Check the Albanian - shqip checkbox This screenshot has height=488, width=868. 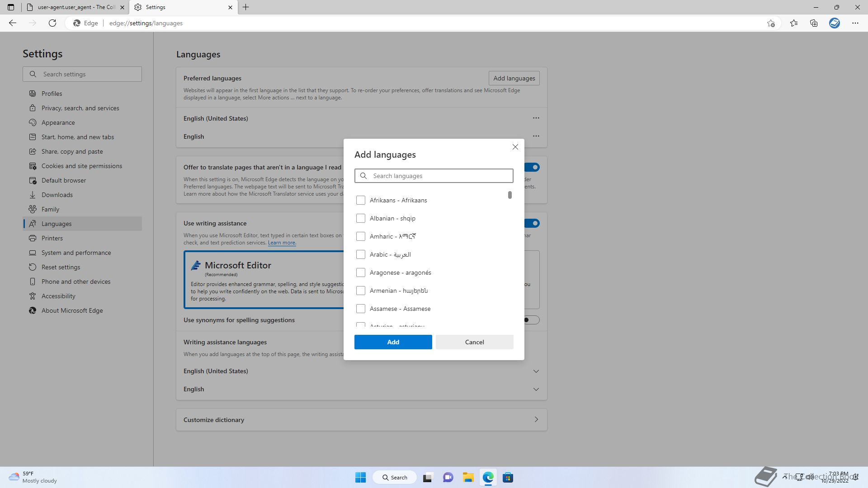(x=360, y=218)
